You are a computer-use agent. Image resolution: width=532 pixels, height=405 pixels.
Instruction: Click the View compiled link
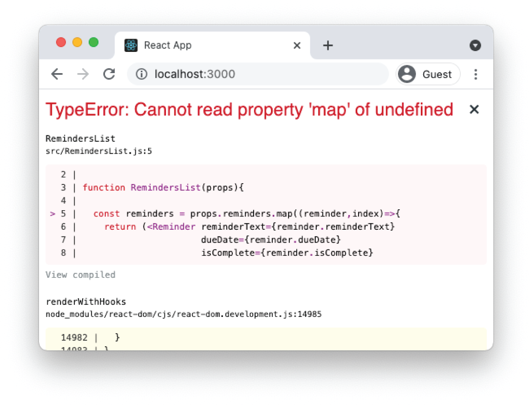81,275
